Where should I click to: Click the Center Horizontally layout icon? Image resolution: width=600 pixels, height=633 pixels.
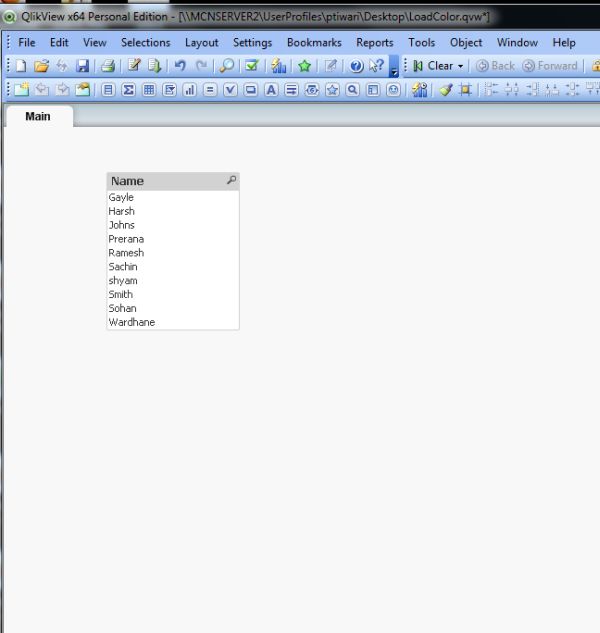click(x=512, y=89)
